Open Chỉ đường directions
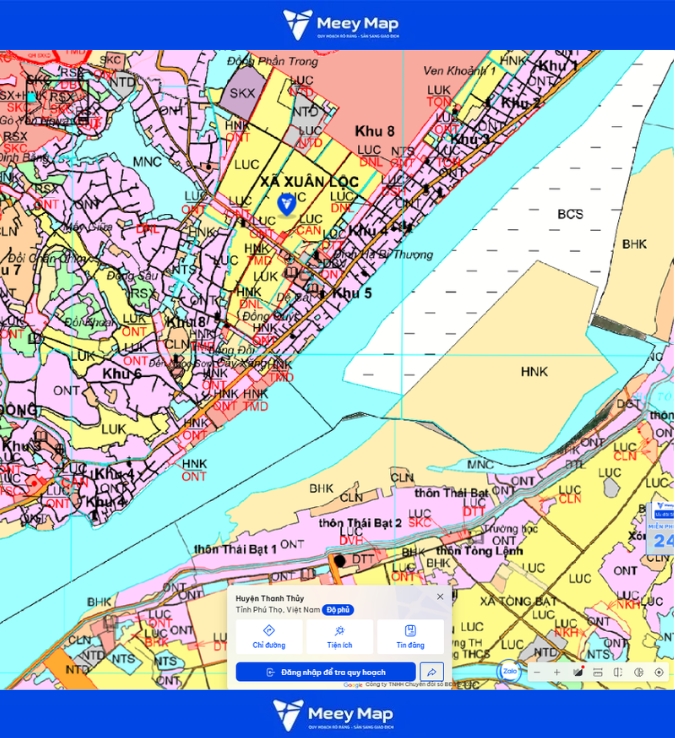The width and height of the screenshot is (675, 738). (x=269, y=636)
